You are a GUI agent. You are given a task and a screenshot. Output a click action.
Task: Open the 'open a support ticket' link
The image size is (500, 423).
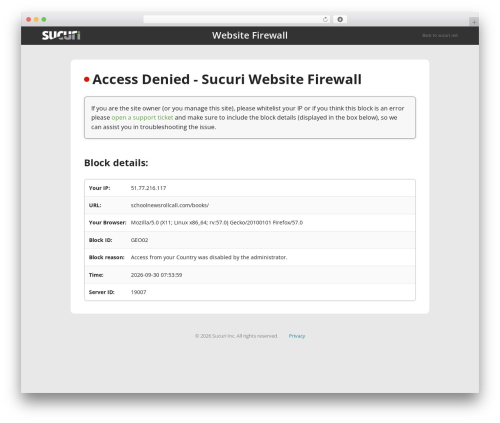142,118
